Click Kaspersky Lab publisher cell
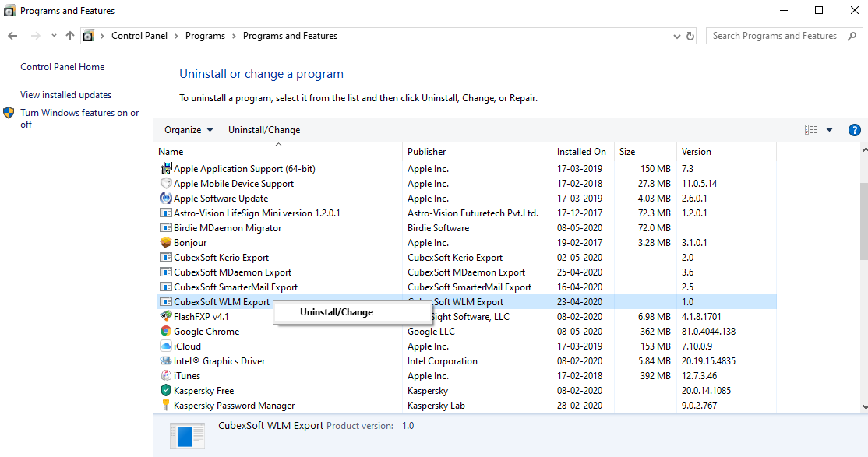868x457 pixels. pyautogui.click(x=436, y=405)
